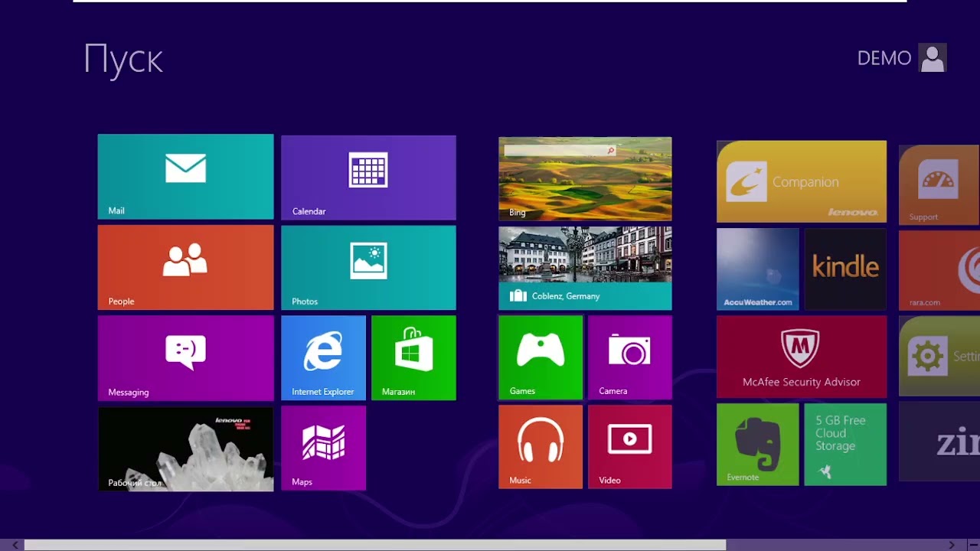Launch the Games tile
Screen dimensions: 980x551
(541, 357)
